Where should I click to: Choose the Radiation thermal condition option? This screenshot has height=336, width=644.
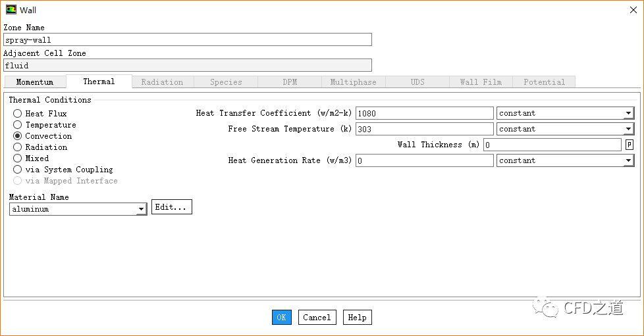[x=18, y=147]
